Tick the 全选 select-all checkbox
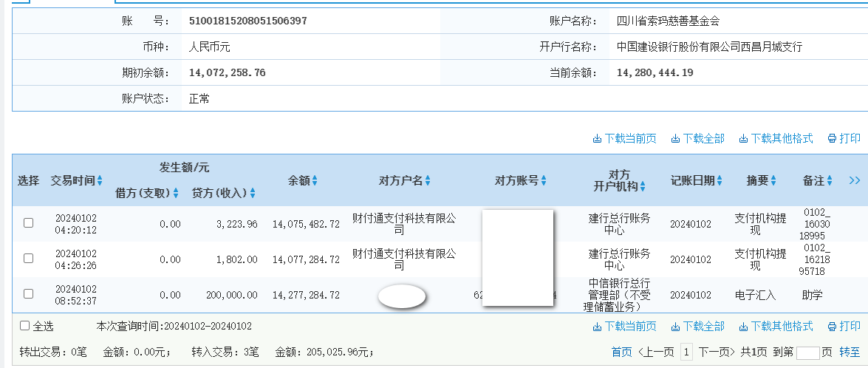This screenshot has width=868, height=368. click(24, 326)
